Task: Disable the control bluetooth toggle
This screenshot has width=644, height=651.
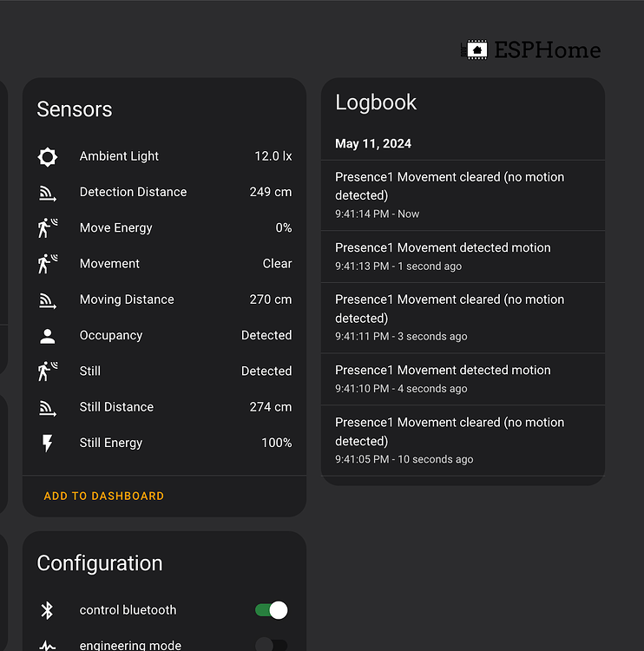Action: pos(271,610)
